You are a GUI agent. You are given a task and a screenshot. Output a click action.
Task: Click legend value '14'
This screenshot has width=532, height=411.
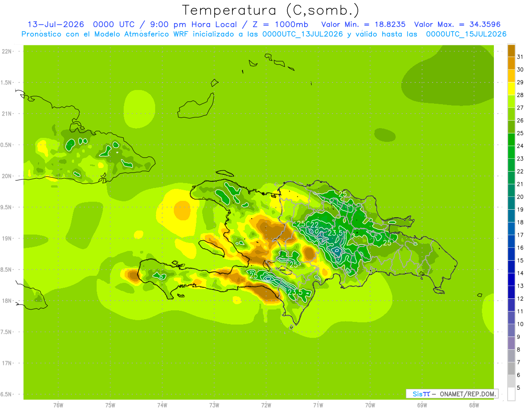tap(520, 273)
